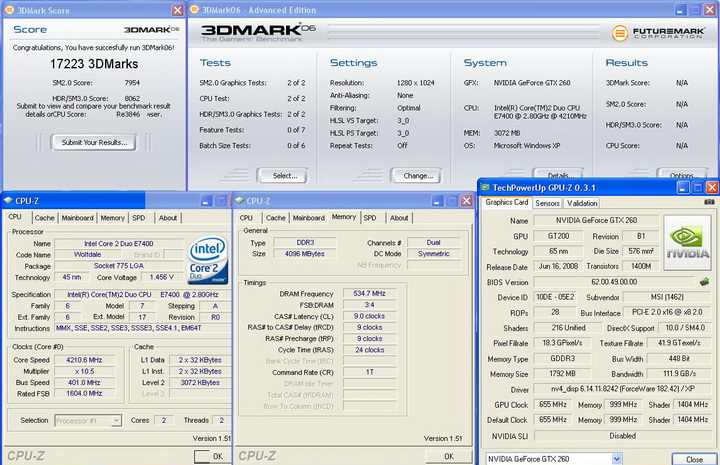Click the Resolution value 1280 x 1024
This screenshot has height=465, width=720.
coord(415,83)
